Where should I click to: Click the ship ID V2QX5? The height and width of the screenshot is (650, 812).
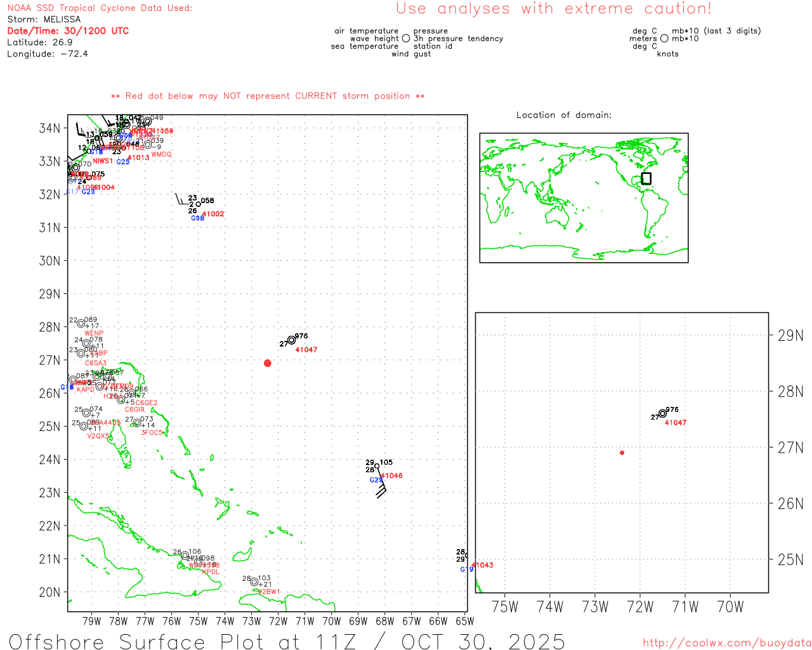(98, 436)
